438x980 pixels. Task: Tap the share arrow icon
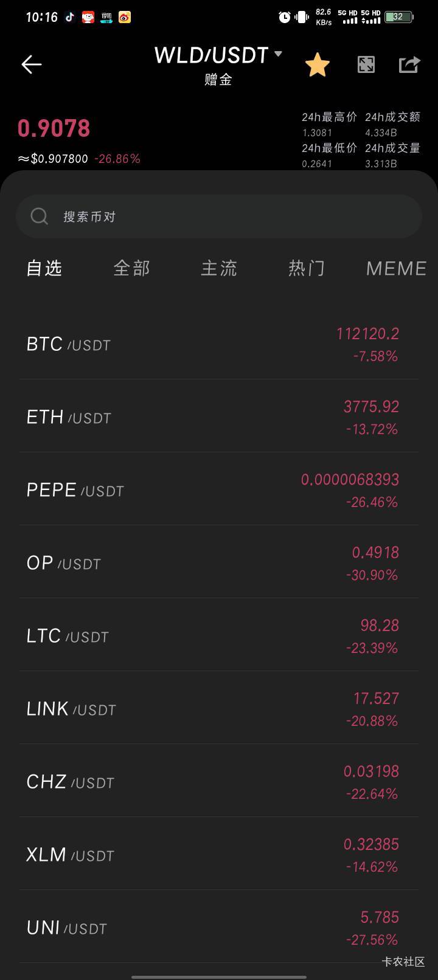pos(409,64)
